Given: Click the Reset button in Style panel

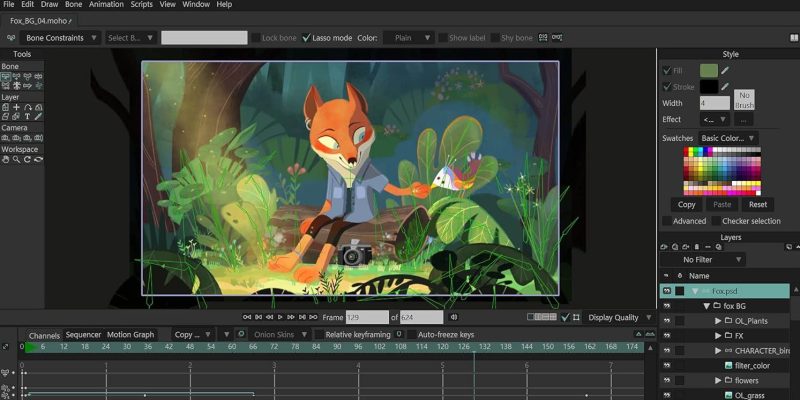Looking at the screenshot, I should click(x=758, y=205).
